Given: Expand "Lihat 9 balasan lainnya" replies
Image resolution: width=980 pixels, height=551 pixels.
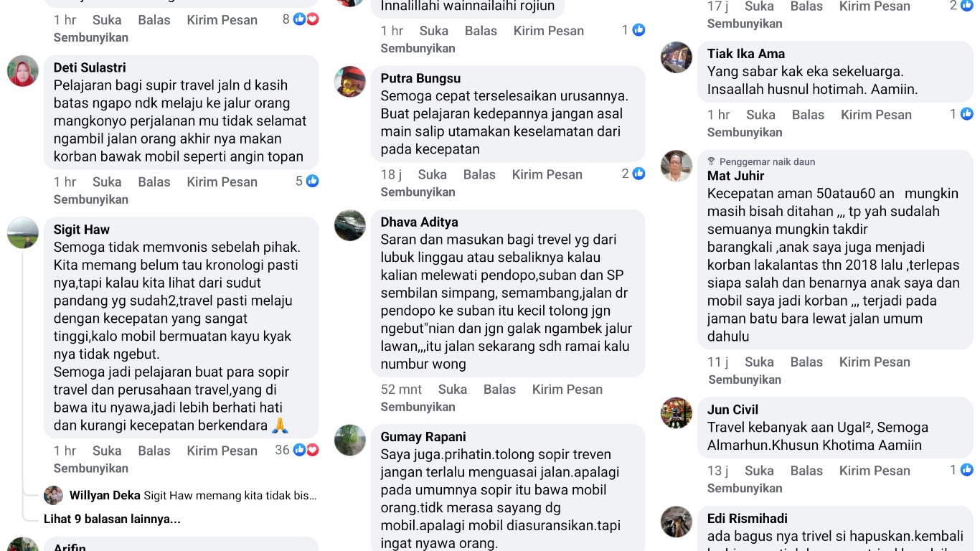Looking at the screenshot, I should coord(112,519).
